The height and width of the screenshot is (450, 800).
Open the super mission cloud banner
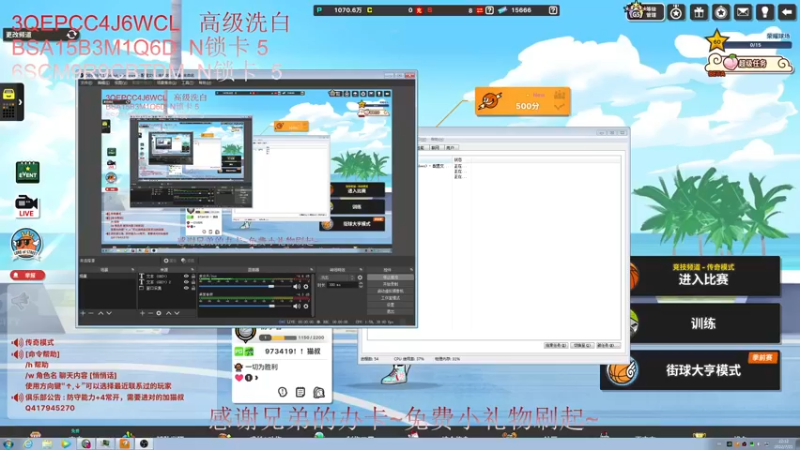coord(749,64)
